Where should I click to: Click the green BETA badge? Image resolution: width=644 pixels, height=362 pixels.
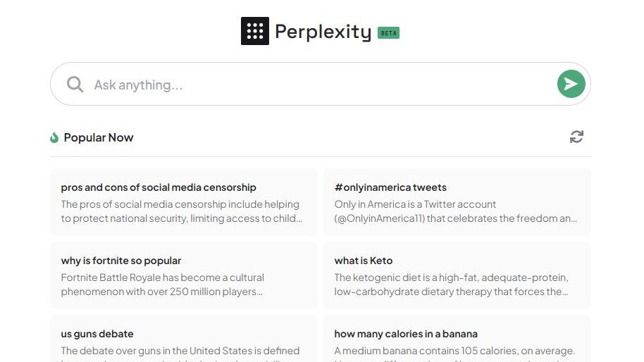pos(388,32)
